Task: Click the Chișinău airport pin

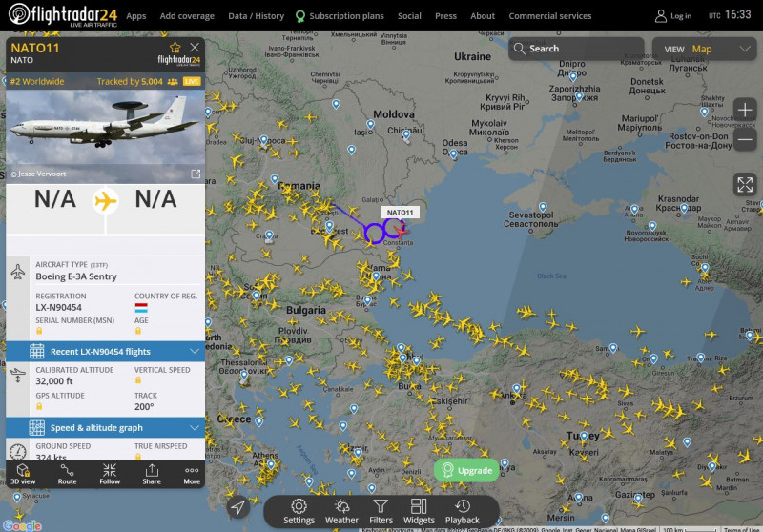Action: click(406, 136)
